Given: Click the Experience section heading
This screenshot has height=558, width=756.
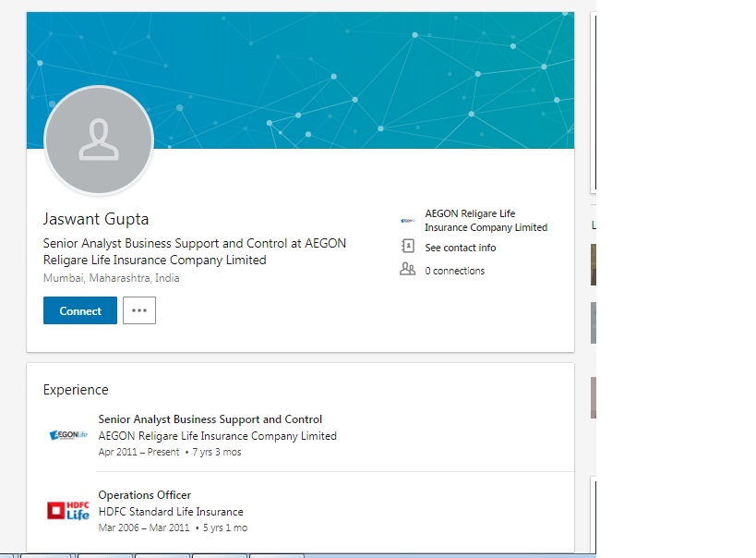Looking at the screenshot, I should 76,390.
